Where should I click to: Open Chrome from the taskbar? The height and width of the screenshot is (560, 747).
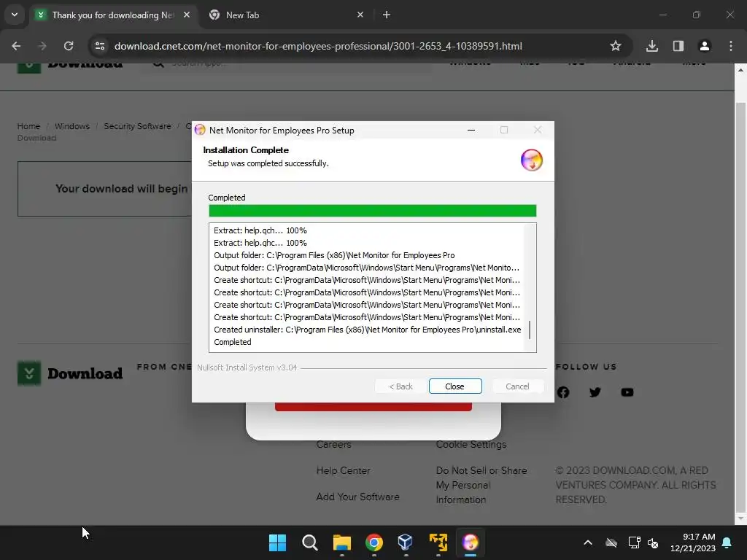tap(374, 542)
